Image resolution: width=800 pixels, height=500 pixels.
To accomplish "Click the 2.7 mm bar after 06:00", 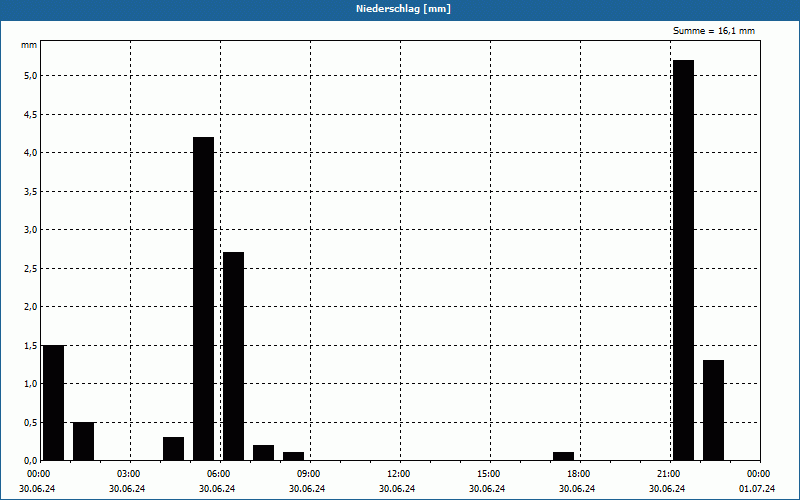I will click(x=234, y=356).
